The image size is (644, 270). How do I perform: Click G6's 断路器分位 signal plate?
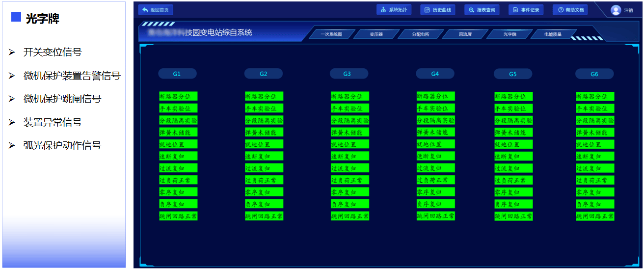(x=595, y=96)
